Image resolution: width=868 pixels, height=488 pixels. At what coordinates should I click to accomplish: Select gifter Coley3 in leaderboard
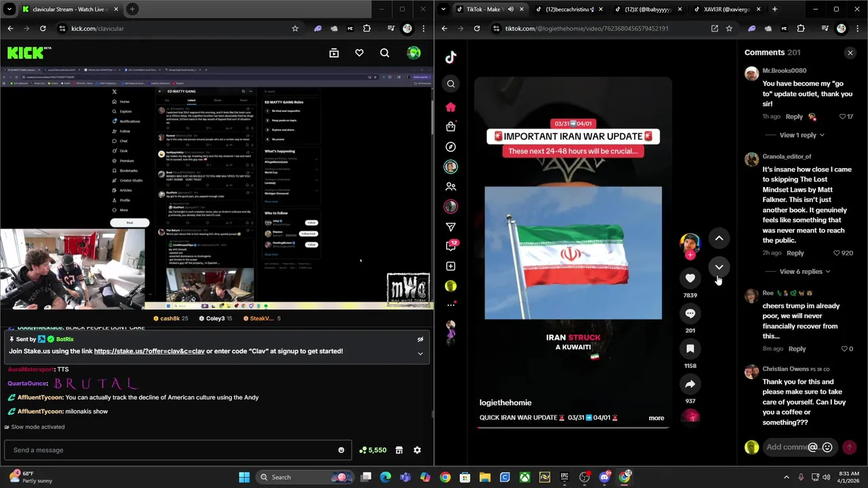[x=216, y=319]
